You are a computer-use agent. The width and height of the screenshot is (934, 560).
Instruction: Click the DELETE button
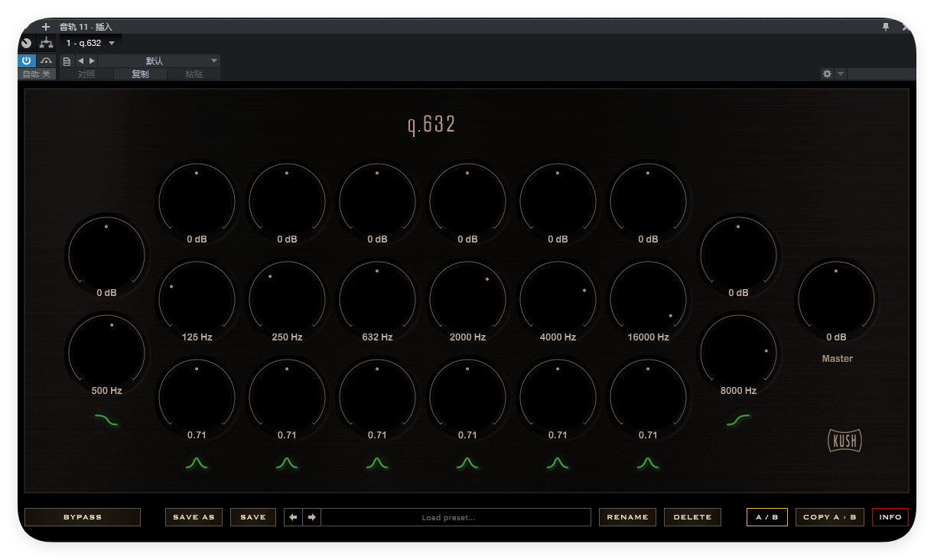tap(692, 517)
